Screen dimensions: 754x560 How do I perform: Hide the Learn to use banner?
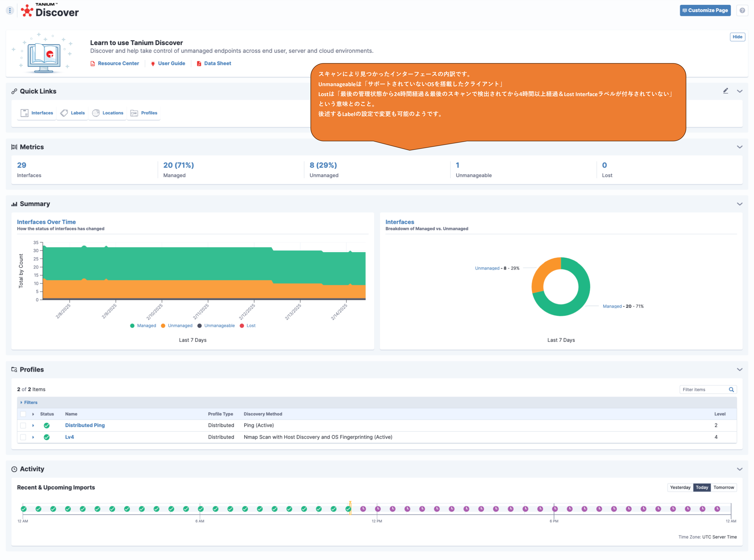pos(737,37)
